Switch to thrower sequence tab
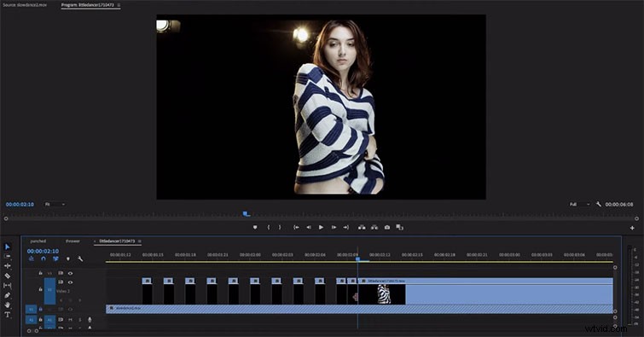The height and width of the screenshot is (337, 644). click(x=73, y=241)
